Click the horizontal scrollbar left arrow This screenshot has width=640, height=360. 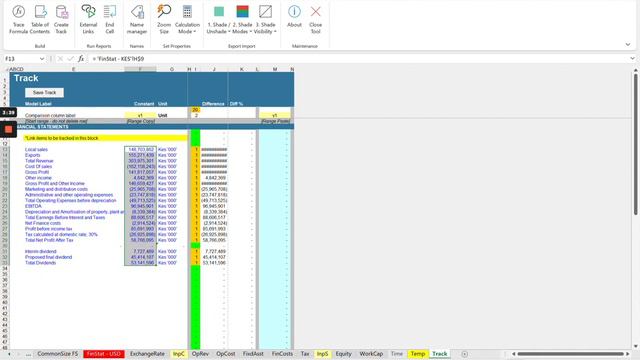[x=513, y=354]
